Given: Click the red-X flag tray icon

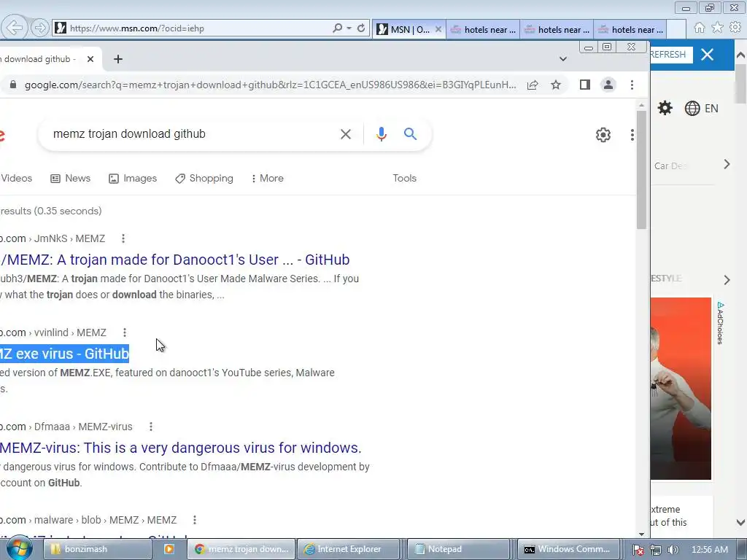Looking at the screenshot, I should 639,550.
